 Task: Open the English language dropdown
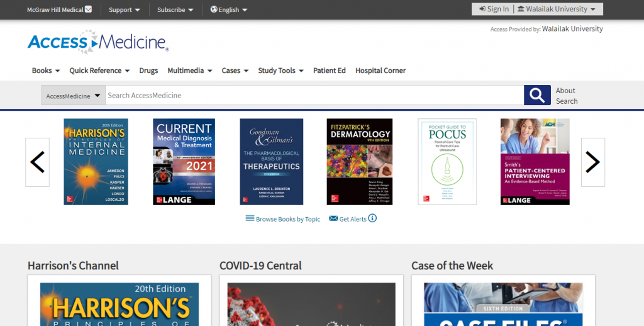(x=229, y=9)
